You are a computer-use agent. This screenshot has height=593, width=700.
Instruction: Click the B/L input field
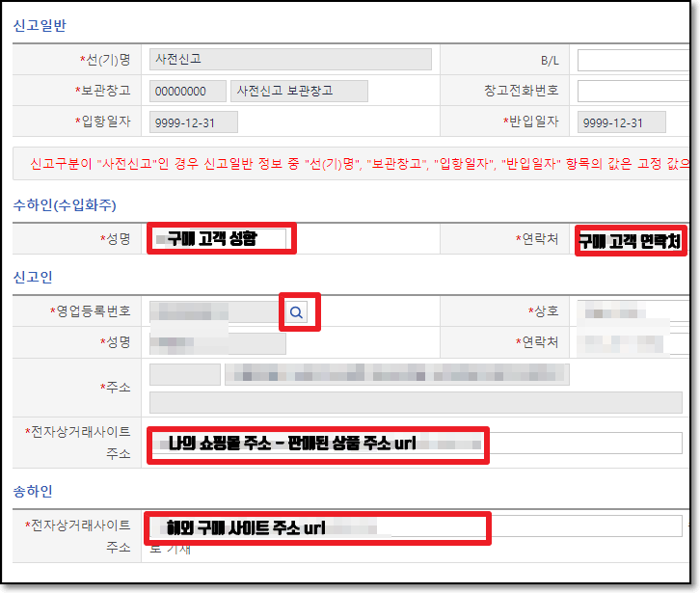(x=633, y=61)
